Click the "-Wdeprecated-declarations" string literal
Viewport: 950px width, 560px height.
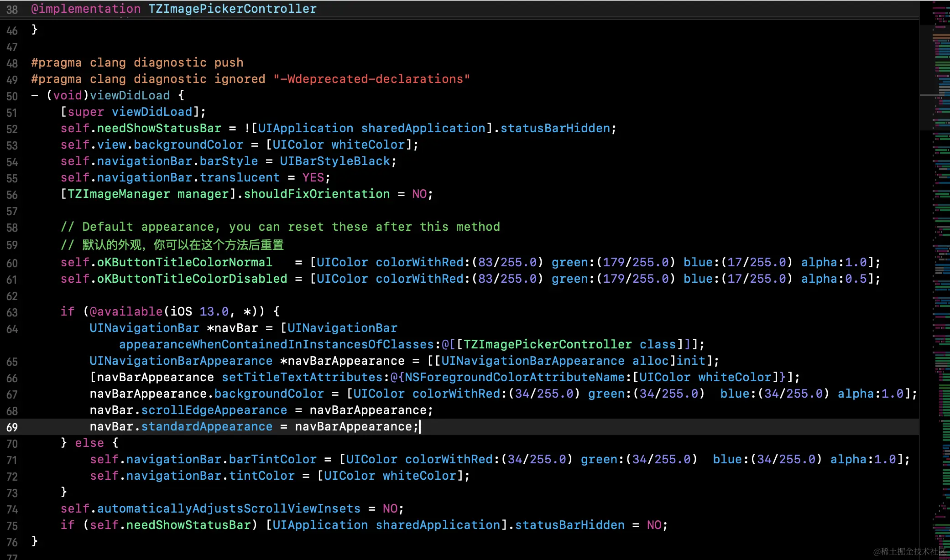coord(371,79)
